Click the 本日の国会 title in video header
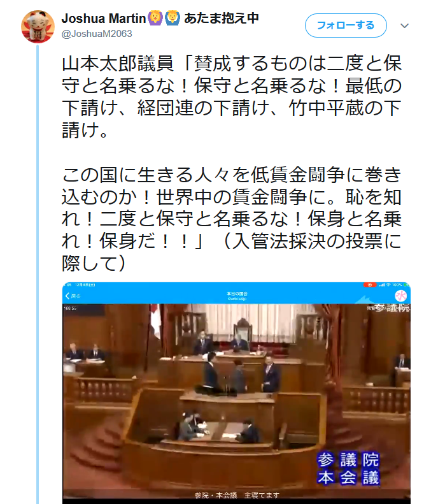438x504 pixels. click(x=237, y=294)
